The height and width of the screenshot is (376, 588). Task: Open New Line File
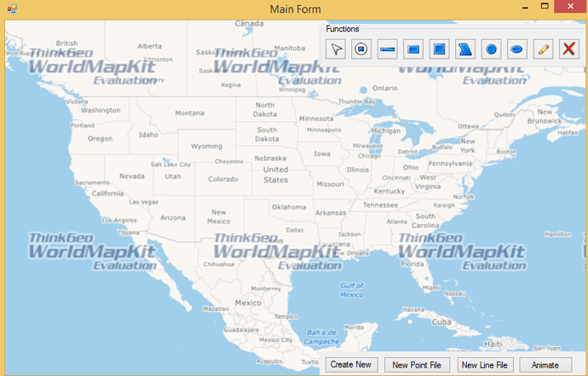point(485,365)
